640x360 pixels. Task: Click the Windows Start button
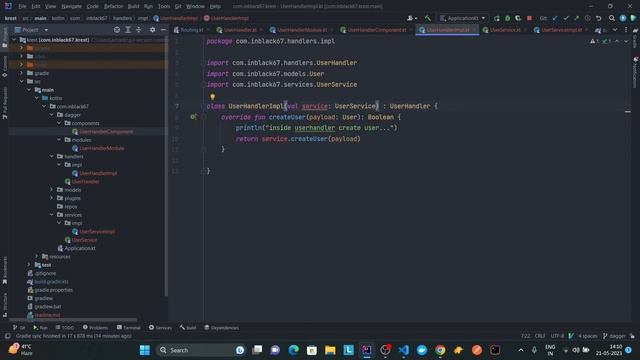tap(144, 350)
